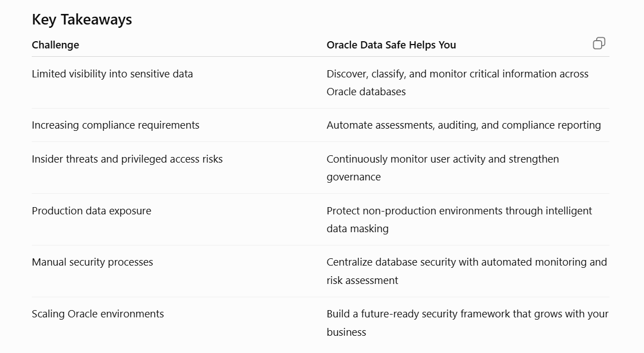Click the word 'governance' in third row
The width and height of the screenshot is (644, 353).
pos(354,177)
